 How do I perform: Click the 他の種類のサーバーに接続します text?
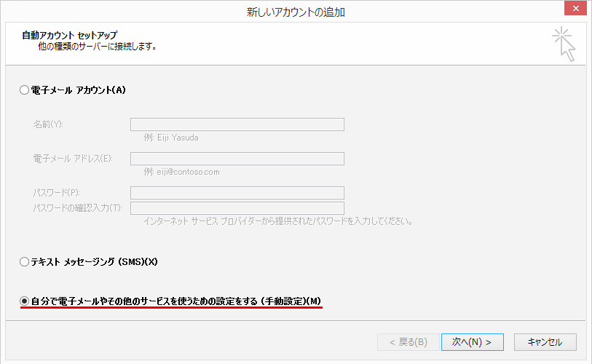click(97, 47)
